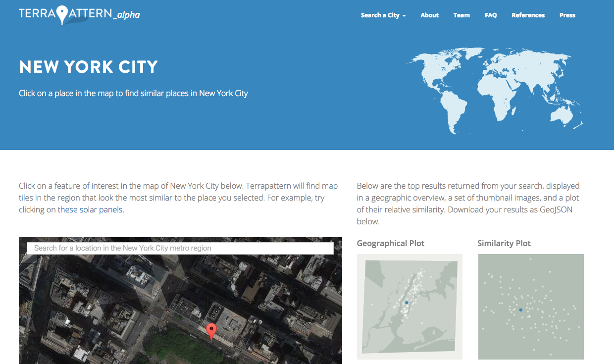The width and height of the screenshot is (614, 364).
Task: Follow the 'these solar panels' link
Action: point(91,209)
